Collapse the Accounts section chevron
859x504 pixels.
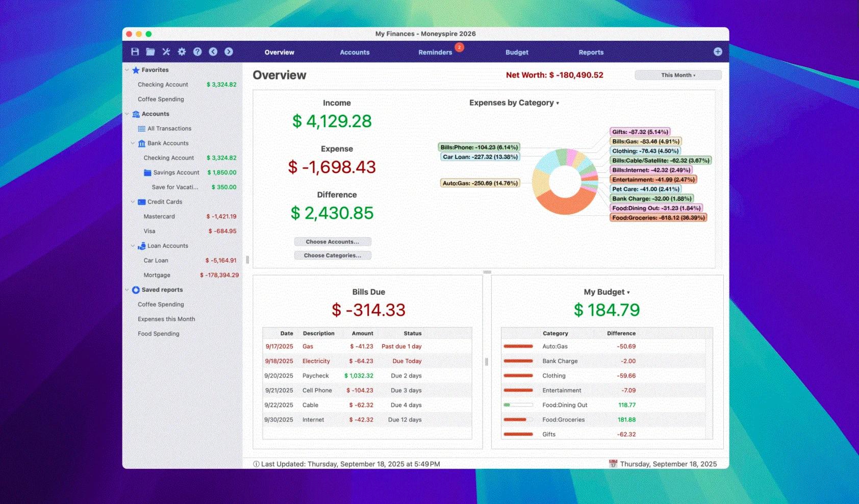(x=127, y=114)
